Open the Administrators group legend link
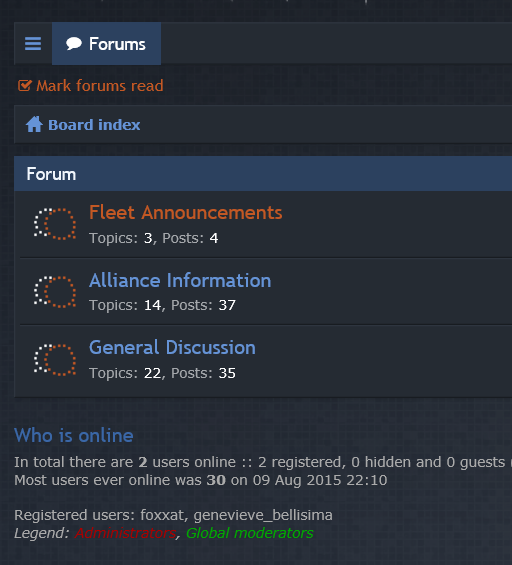 [x=125, y=533]
